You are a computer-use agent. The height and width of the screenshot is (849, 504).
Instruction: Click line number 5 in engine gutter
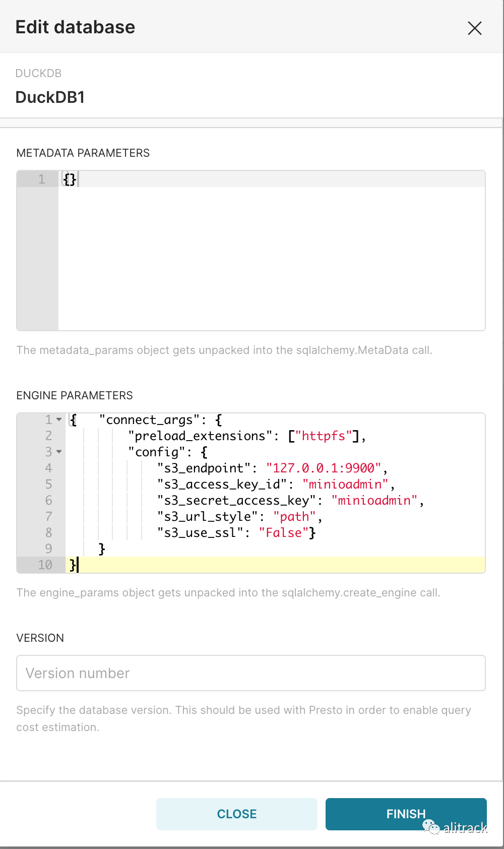pos(48,484)
